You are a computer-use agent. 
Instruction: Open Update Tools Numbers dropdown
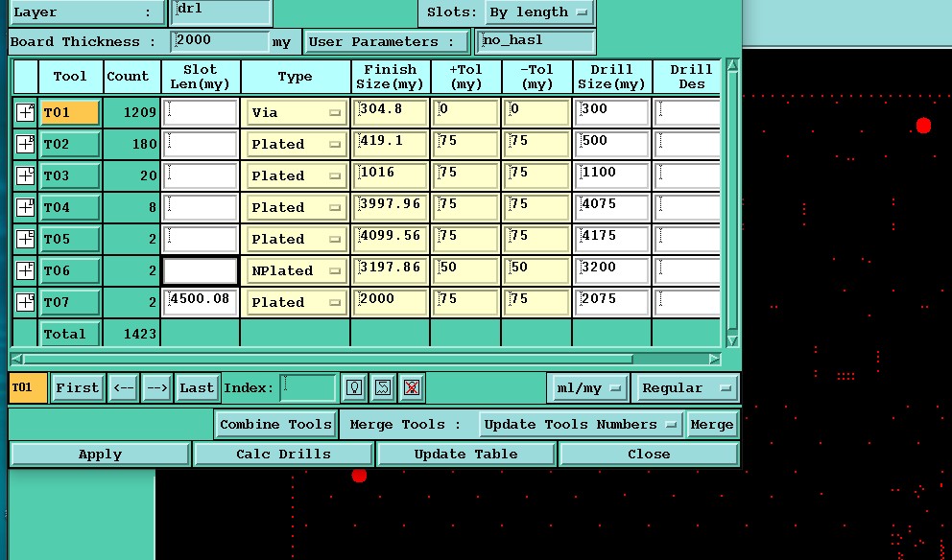pyautogui.click(x=580, y=424)
